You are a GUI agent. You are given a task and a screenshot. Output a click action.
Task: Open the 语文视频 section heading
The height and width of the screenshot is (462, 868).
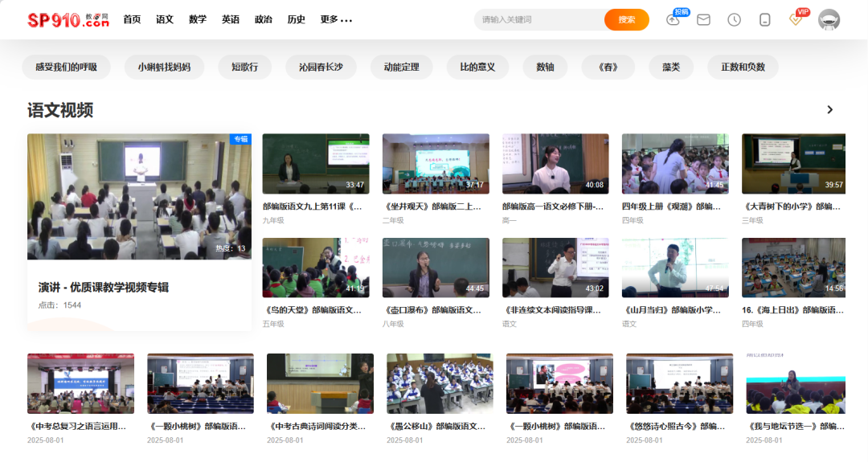[60, 110]
